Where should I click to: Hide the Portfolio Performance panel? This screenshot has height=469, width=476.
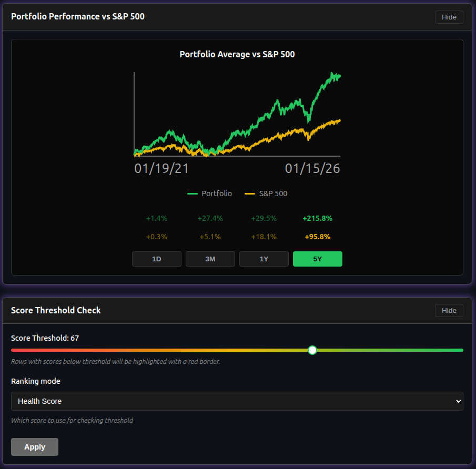(449, 17)
